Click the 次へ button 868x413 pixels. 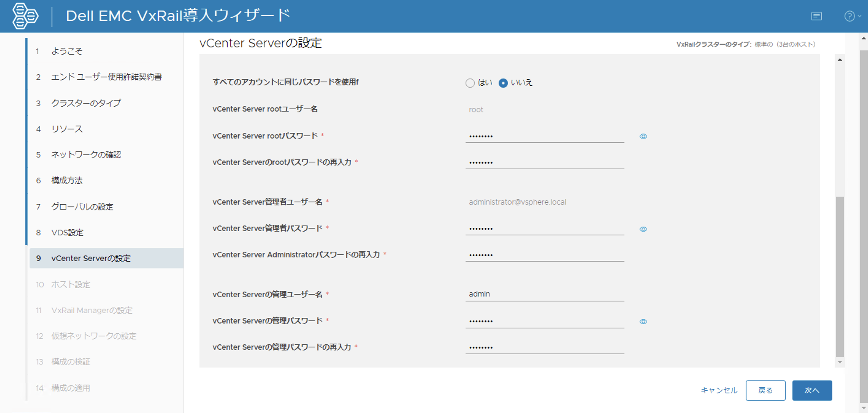coord(812,390)
